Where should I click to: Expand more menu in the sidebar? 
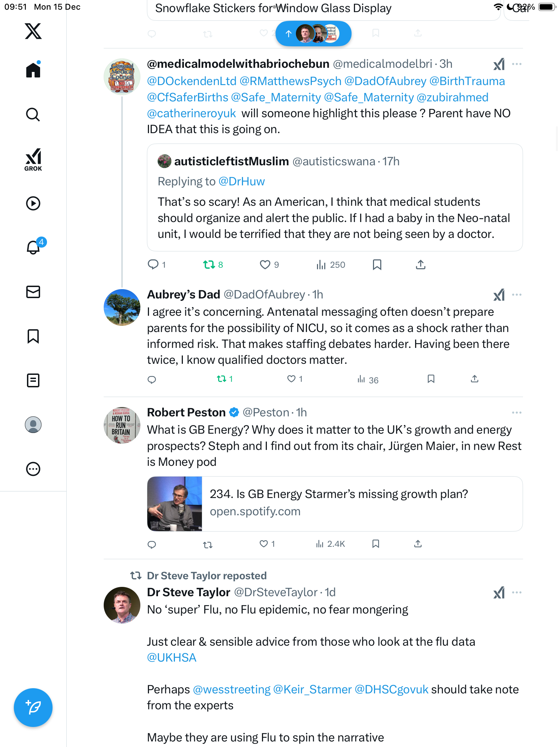coord(33,469)
